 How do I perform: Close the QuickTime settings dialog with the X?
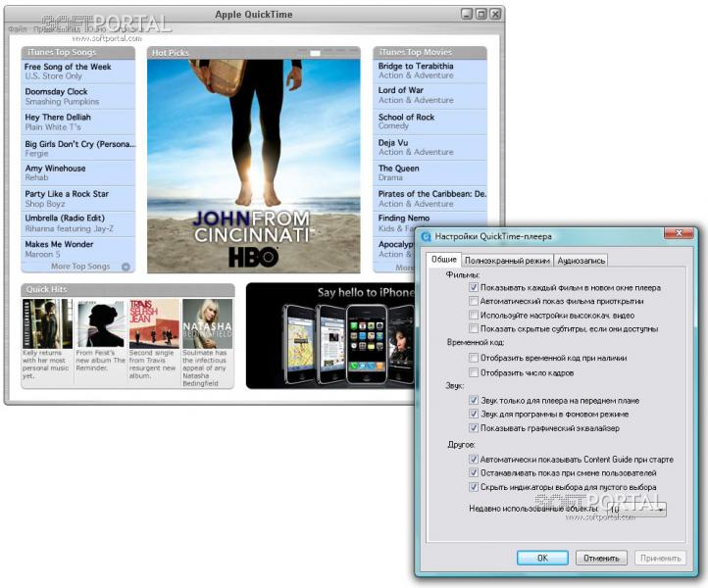[x=679, y=233]
